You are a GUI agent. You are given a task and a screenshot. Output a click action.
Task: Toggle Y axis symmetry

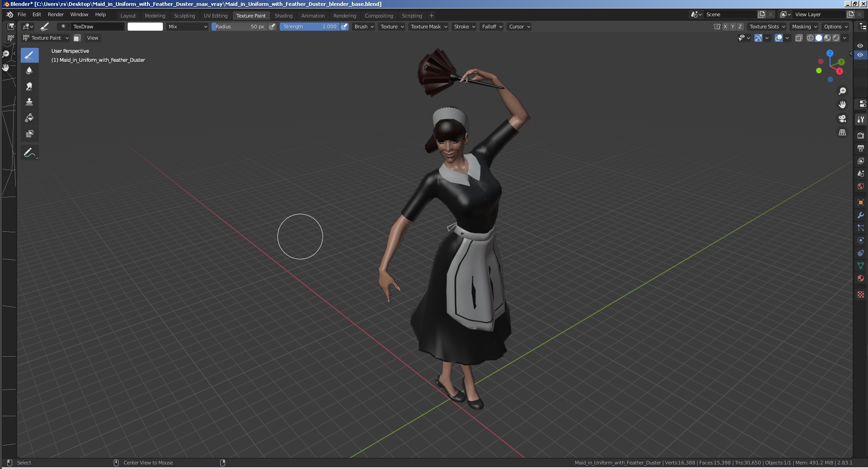point(732,27)
